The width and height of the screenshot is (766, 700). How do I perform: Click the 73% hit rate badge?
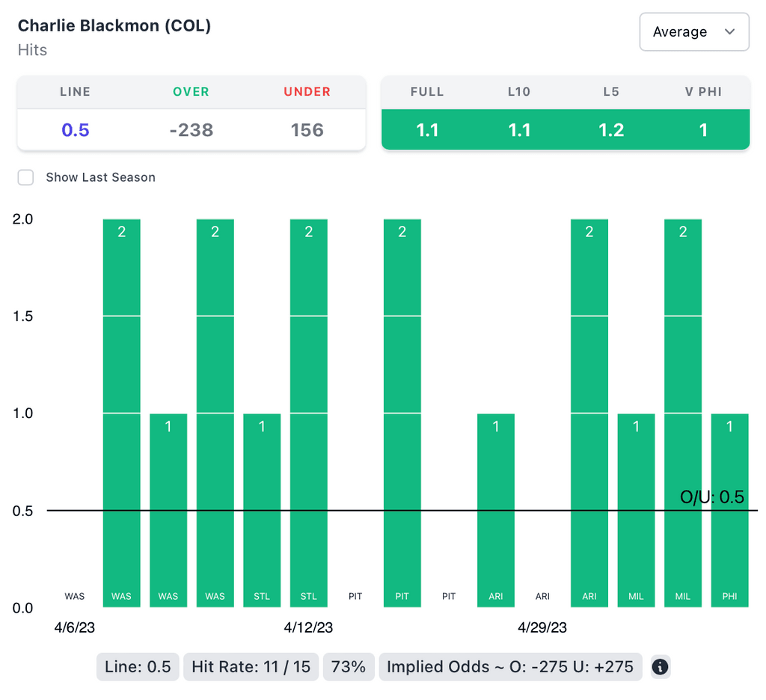(349, 666)
